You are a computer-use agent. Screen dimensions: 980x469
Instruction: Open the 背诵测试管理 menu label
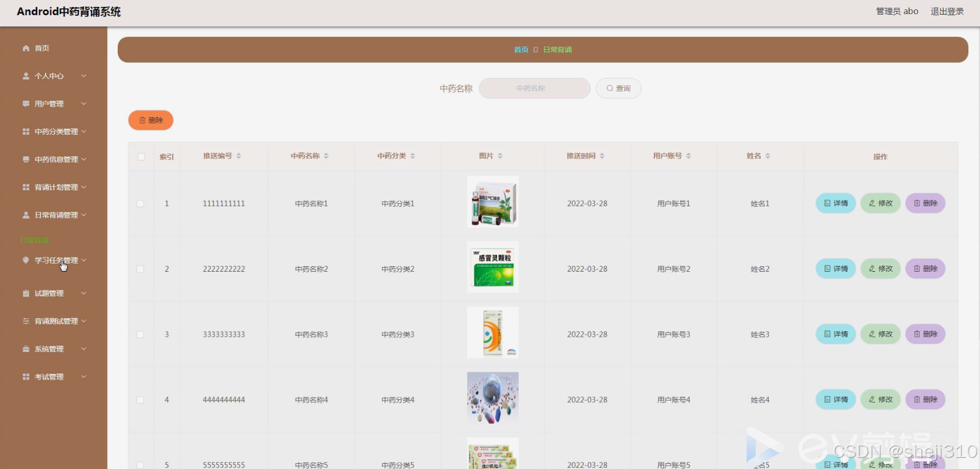(x=56, y=321)
